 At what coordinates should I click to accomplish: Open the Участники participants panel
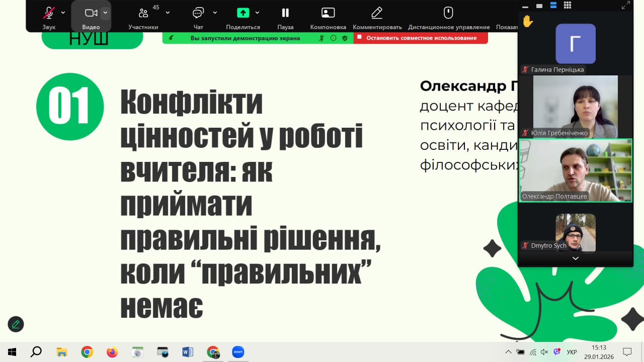(143, 14)
